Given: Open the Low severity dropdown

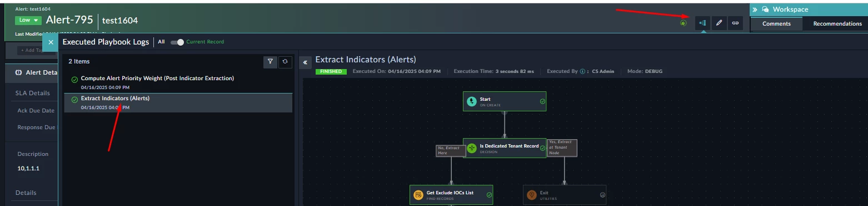Looking at the screenshot, I should [x=29, y=20].
